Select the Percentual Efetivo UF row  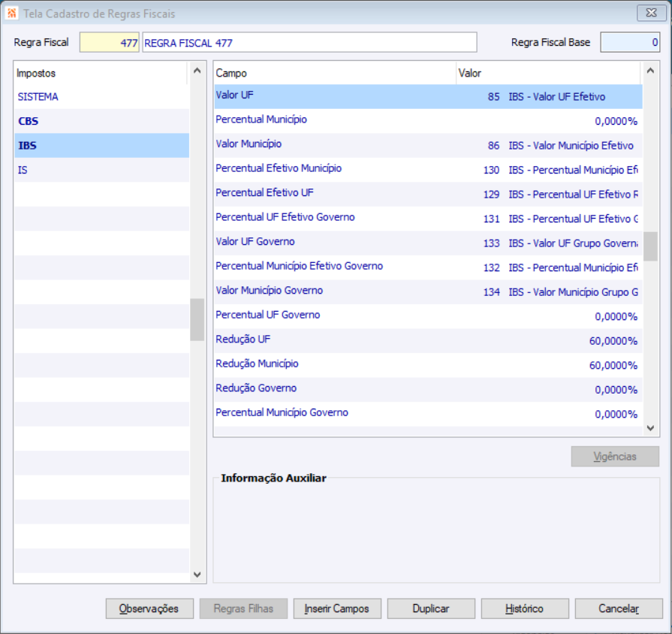[x=428, y=195]
